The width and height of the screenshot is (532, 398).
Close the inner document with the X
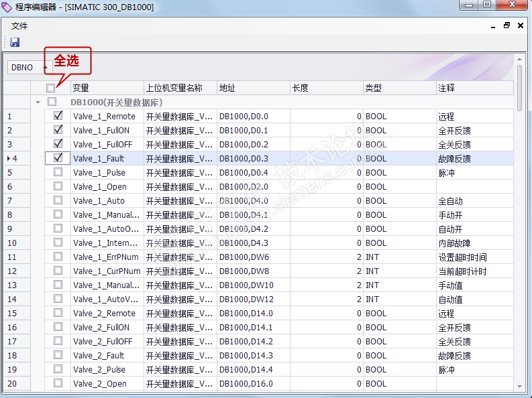521,25
